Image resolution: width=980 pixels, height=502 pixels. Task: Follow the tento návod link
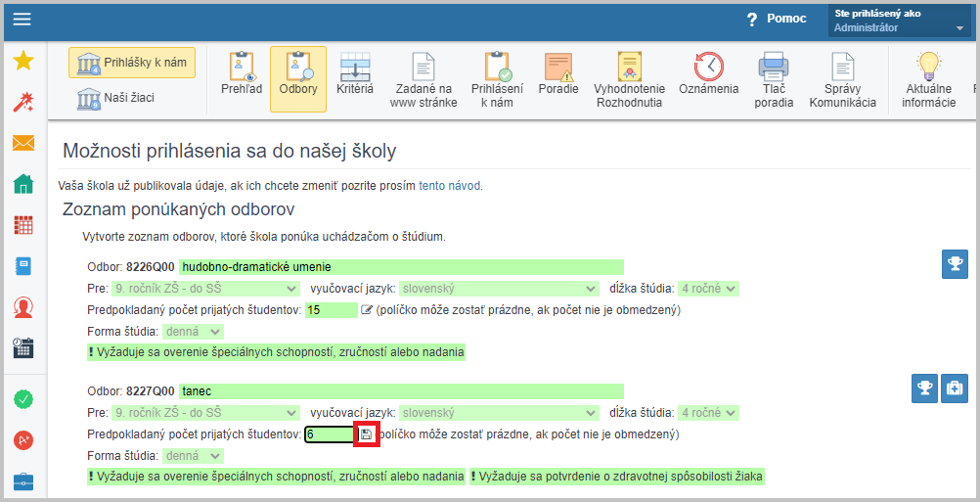(x=449, y=186)
